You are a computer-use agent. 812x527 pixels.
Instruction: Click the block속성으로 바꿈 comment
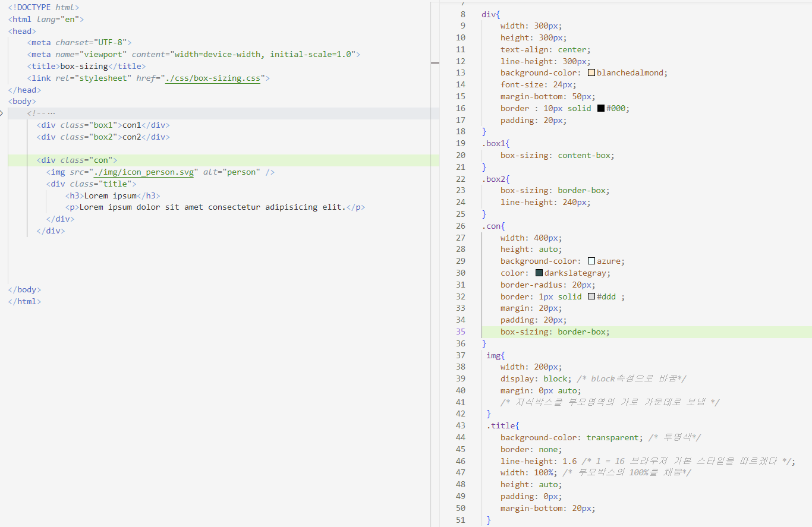[x=632, y=378]
